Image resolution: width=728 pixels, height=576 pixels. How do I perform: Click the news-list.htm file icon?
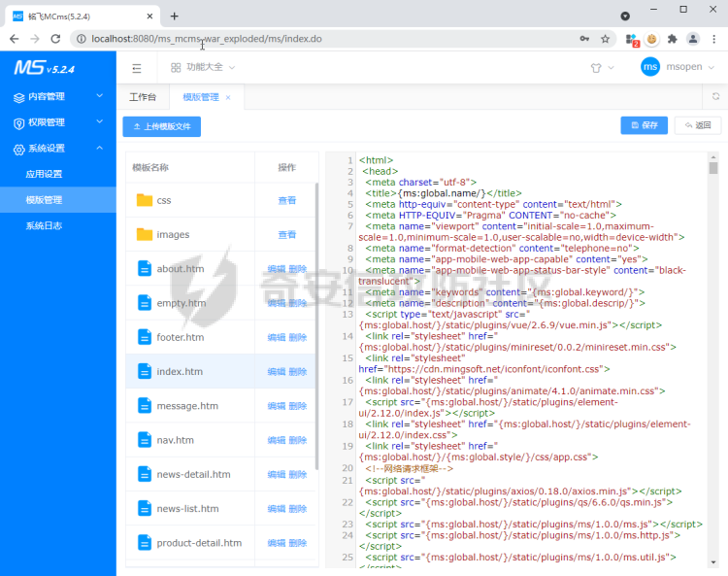[x=145, y=509]
